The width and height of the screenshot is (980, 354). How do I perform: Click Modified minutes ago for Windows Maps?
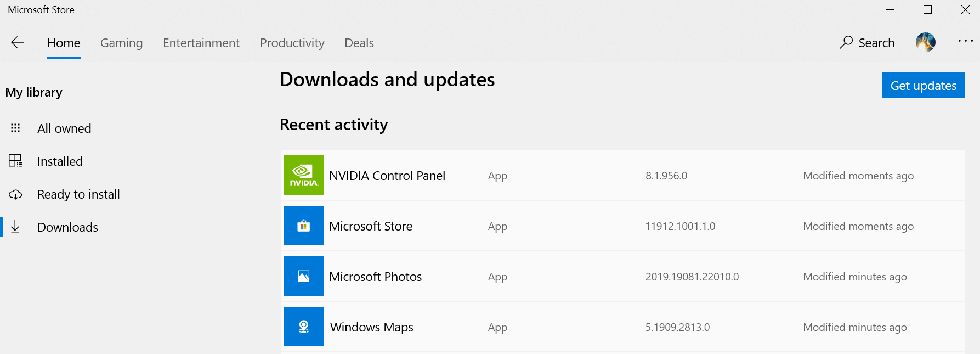click(x=855, y=327)
